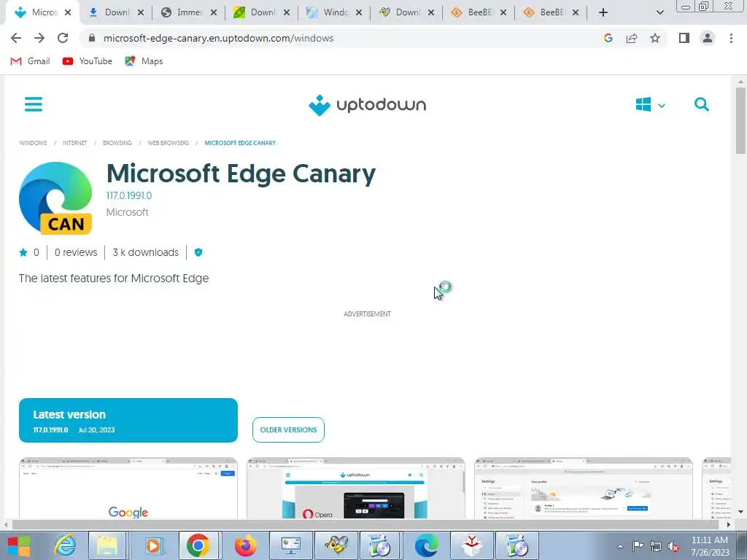Click the Uptodown logo
This screenshot has width=747, height=560.
point(368,105)
